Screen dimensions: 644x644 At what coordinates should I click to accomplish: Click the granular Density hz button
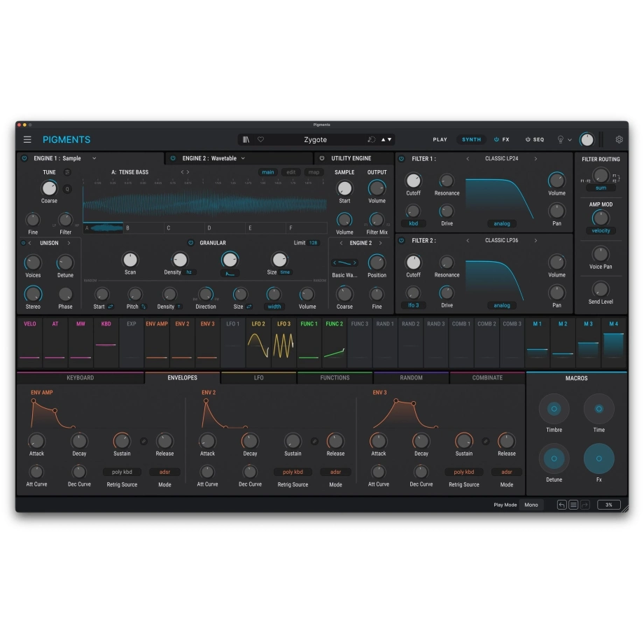[189, 272]
